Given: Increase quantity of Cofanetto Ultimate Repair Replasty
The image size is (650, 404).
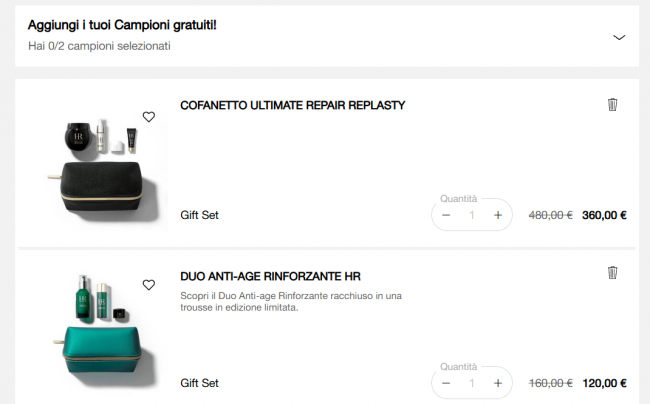Looking at the screenshot, I should [x=498, y=215].
